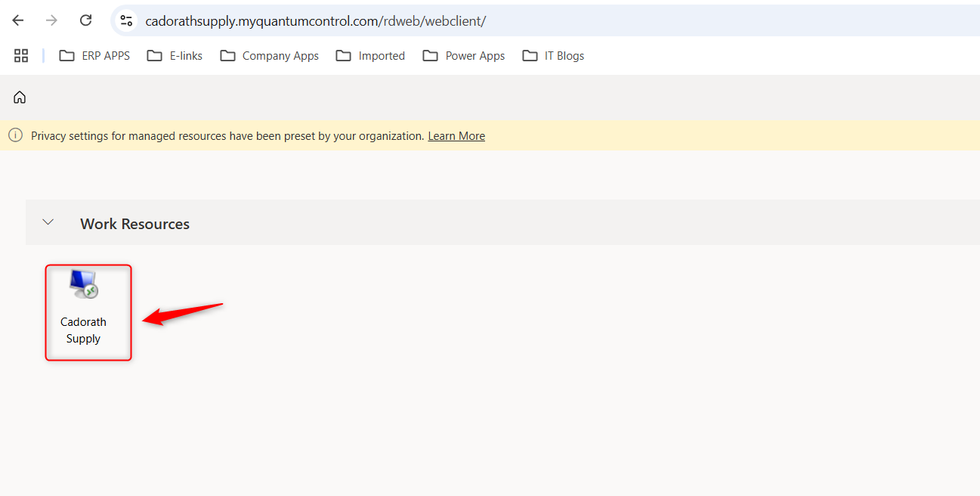Click the browser forward arrow

coord(51,20)
